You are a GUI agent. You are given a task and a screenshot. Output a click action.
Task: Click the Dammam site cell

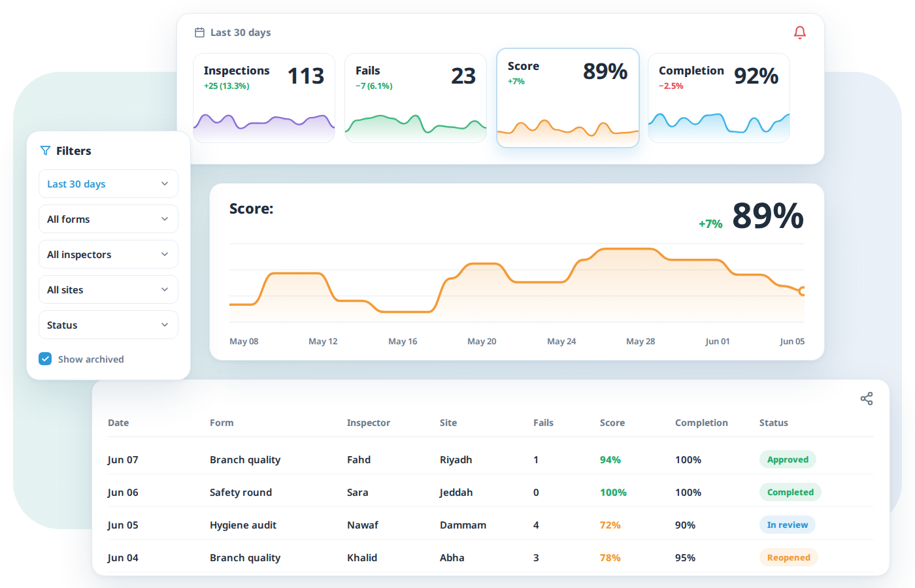(463, 525)
